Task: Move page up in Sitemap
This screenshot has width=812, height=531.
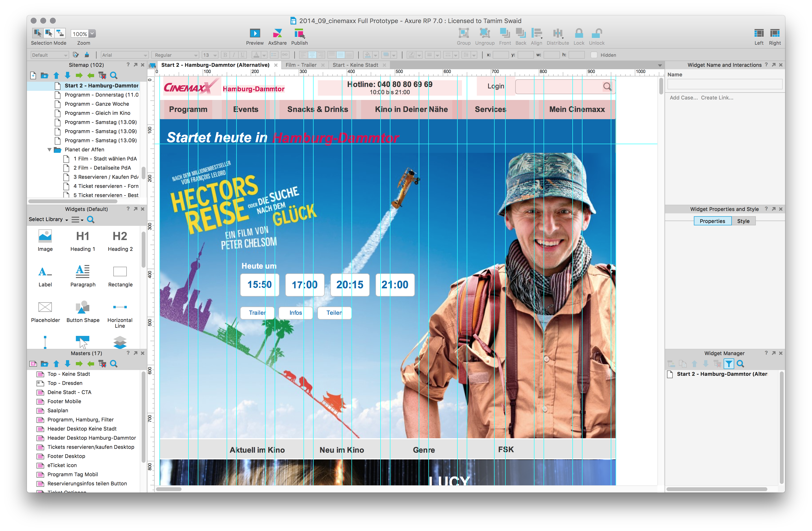Action: [x=56, y=75]
